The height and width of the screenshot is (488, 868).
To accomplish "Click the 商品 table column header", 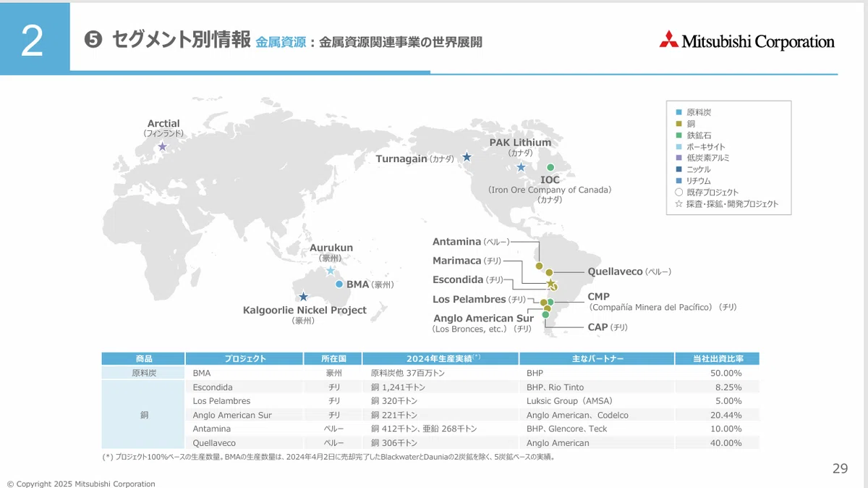I will pos(143,358).
